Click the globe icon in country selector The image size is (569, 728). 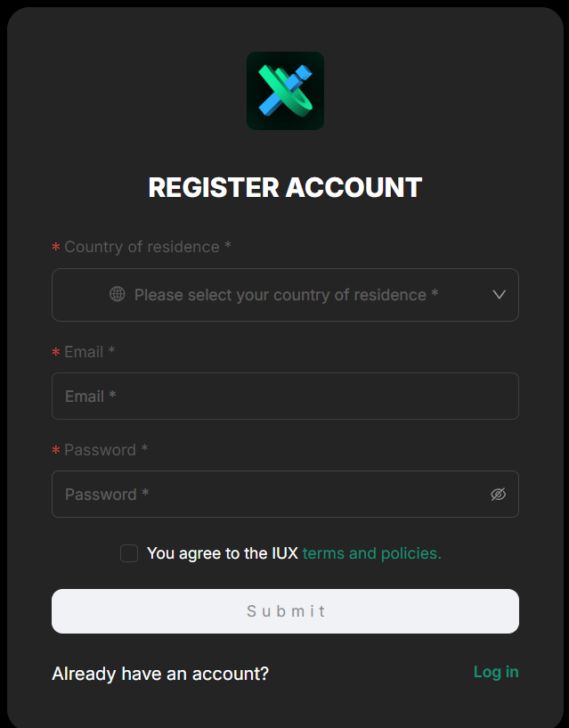click(x=117, y=294)
